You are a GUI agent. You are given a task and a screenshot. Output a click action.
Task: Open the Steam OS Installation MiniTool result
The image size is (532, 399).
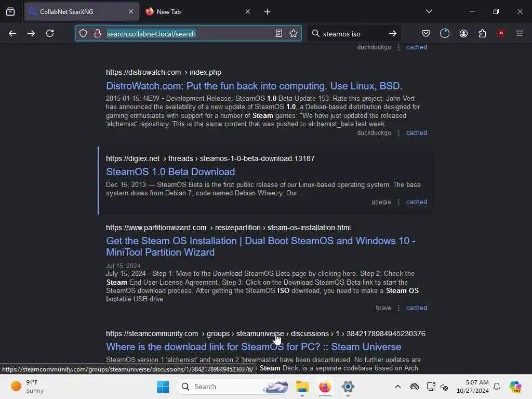(261, 246)
